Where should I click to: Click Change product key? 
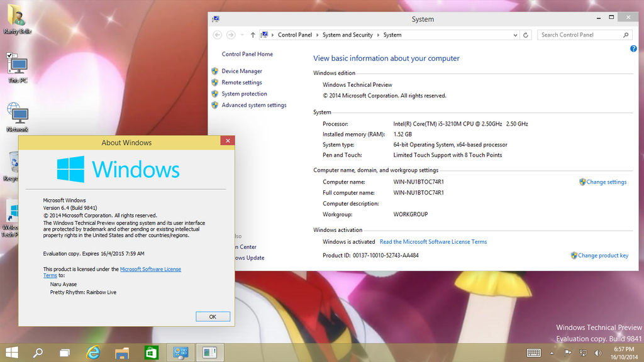[x=603, y=255]
